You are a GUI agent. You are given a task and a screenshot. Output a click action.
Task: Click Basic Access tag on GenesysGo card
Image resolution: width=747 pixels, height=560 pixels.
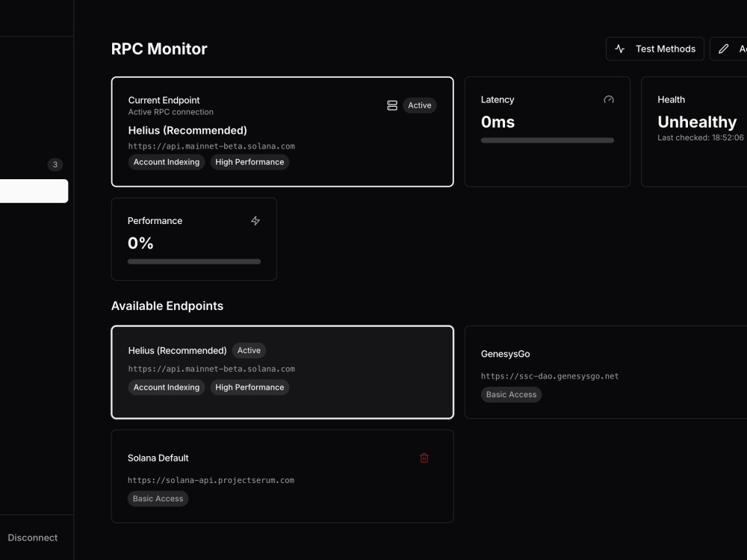pos(511,394)
